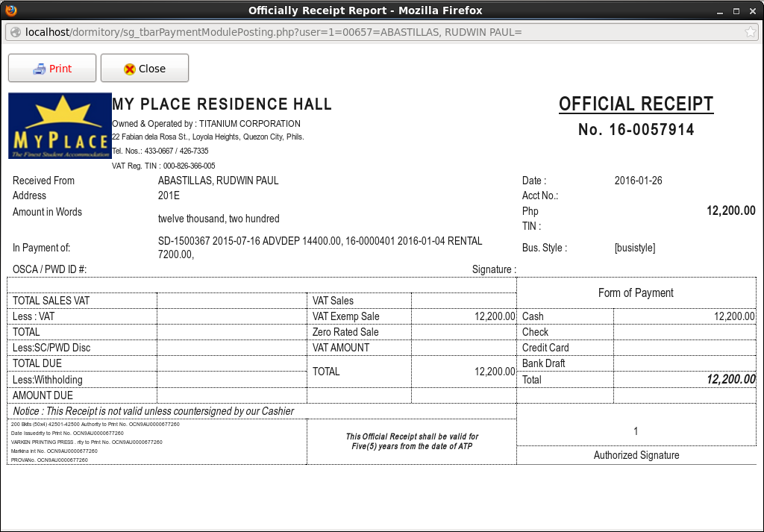Select receipt number 16-0057914

coord(636,130)
